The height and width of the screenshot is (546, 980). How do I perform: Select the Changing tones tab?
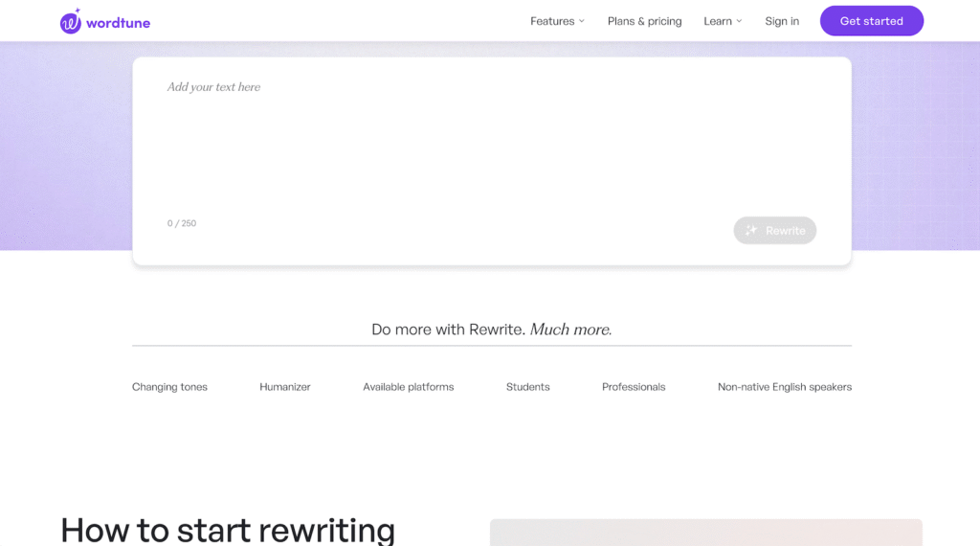(169, 387)
